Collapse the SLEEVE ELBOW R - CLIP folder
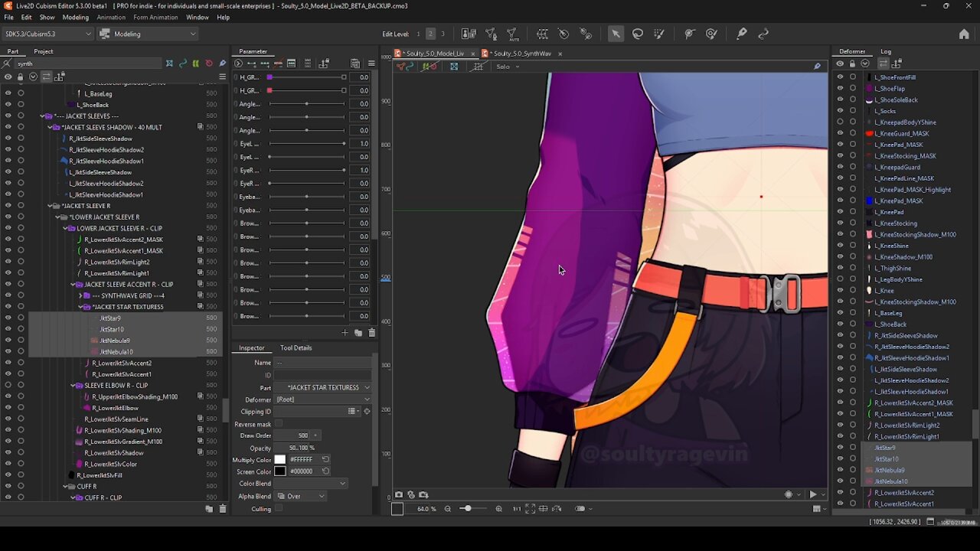The image size is (980, 551). point(73,386)
